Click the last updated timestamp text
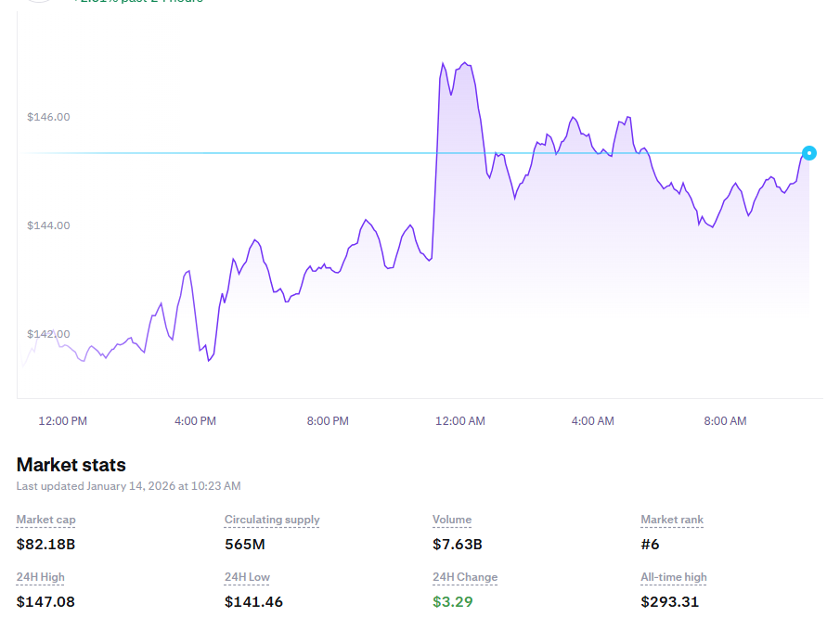 pos(128,485)
